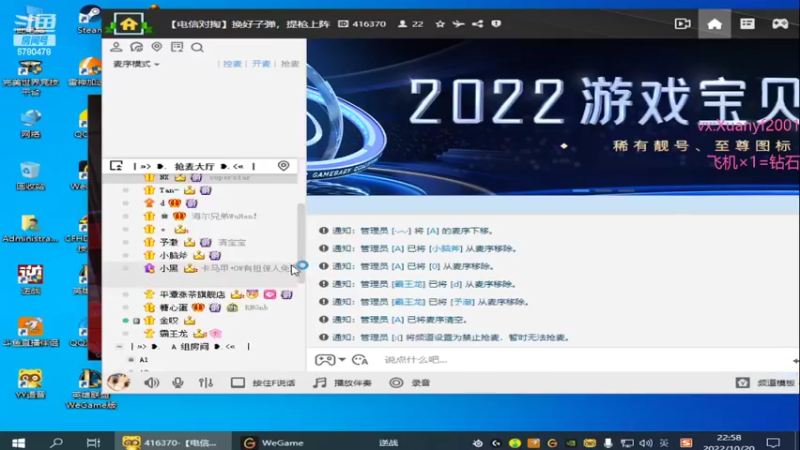Switch to the WeGame taskbar item

273,442
